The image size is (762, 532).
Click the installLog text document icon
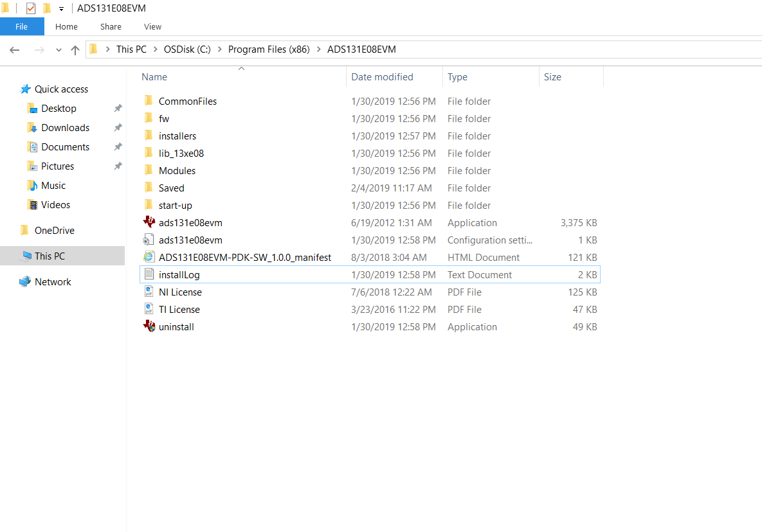(x=149, y=275)
